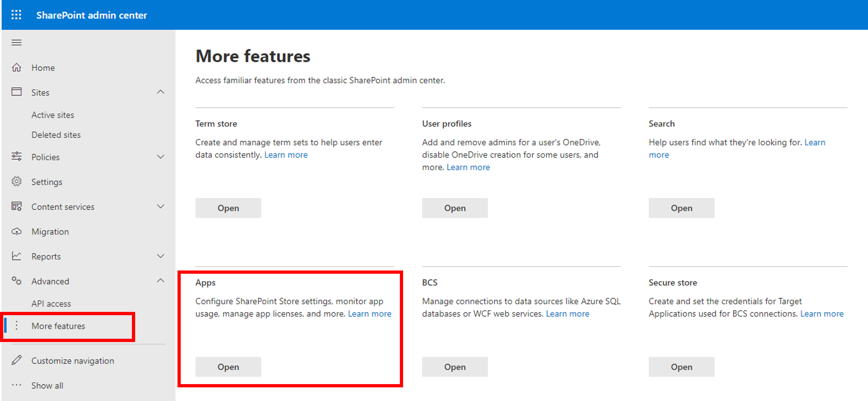Click the Advanced gears icon
Screen dimensions: 868x401
click(x=16, y=281)
